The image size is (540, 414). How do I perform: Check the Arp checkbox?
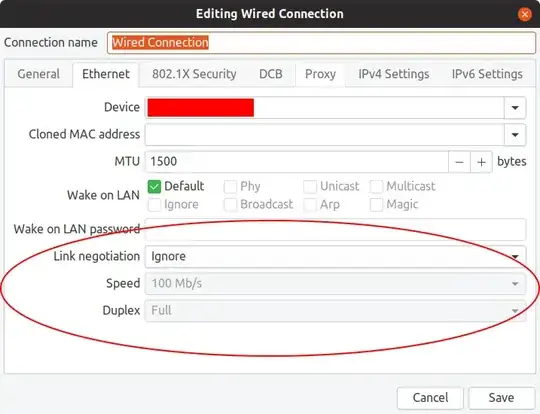click(310, 205)
